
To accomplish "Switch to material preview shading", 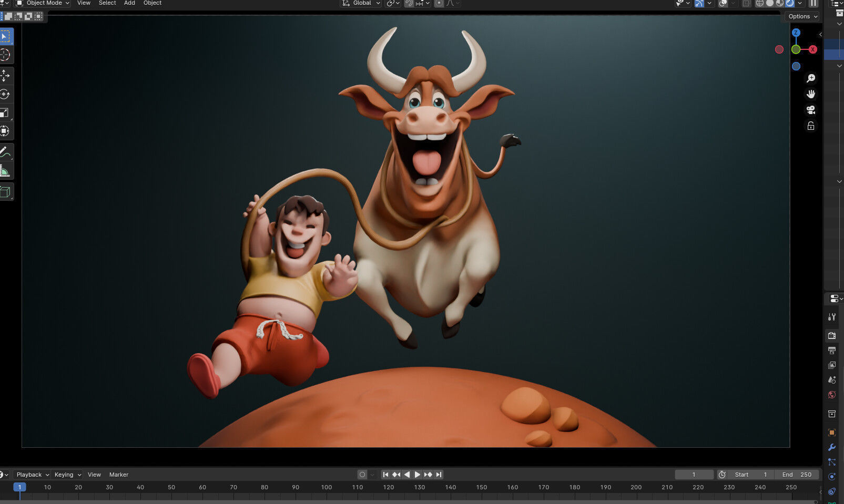I will 780,3.
